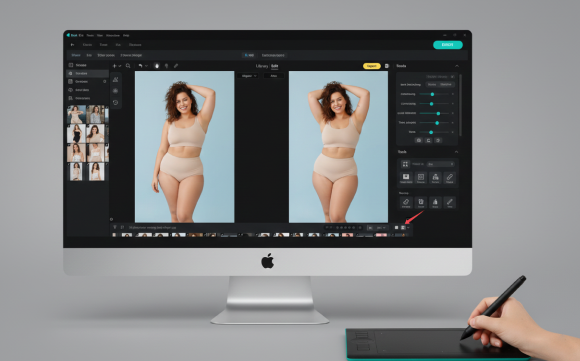Toggle the panel layout icon beside Export
Image resolution: width=580 pixels, height=361 pixels.
[x=387, y=66]
